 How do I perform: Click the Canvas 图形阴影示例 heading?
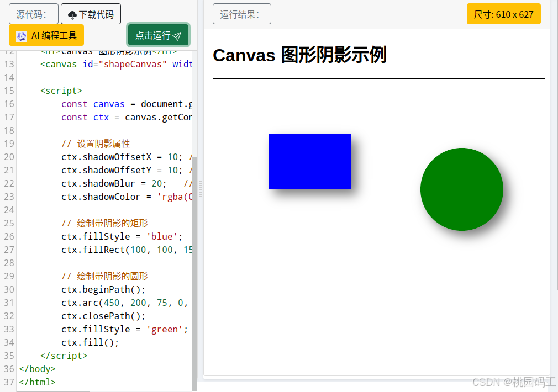click(x=299, y=55)
